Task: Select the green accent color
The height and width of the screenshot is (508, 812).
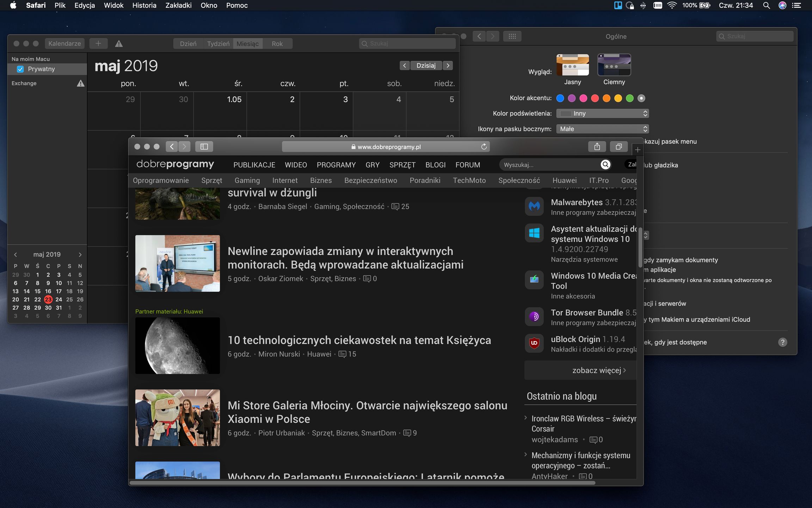Action: pos(630,98)
